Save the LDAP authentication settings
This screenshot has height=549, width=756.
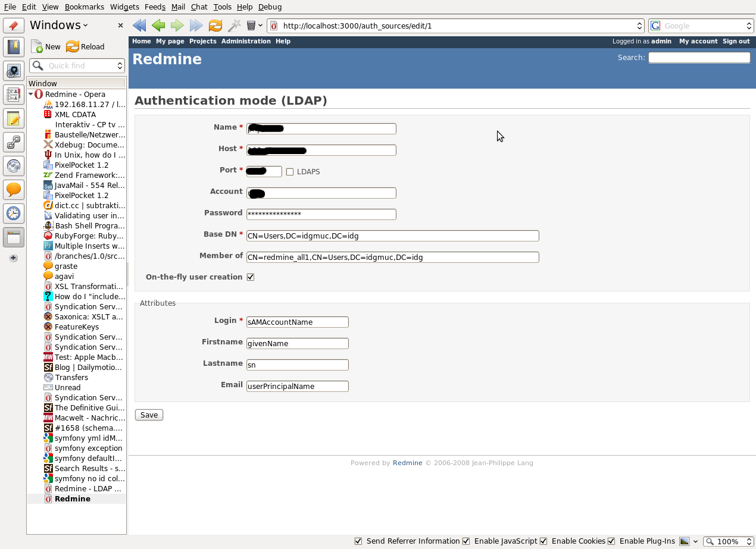149,415
